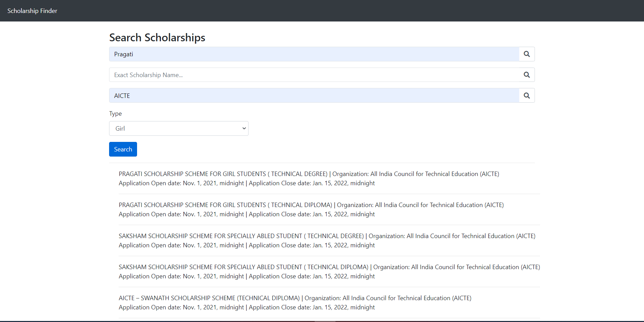Click the Scholarship Finder brand in the navbar
This screenshot has width=644, height=322.
pyautogui.click(x=32, y=11)
